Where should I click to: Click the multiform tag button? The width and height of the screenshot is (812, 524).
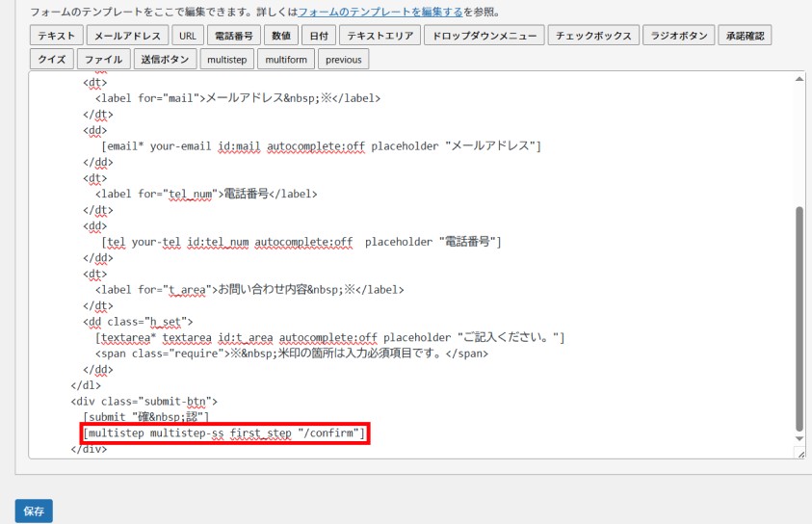[284, 60]
